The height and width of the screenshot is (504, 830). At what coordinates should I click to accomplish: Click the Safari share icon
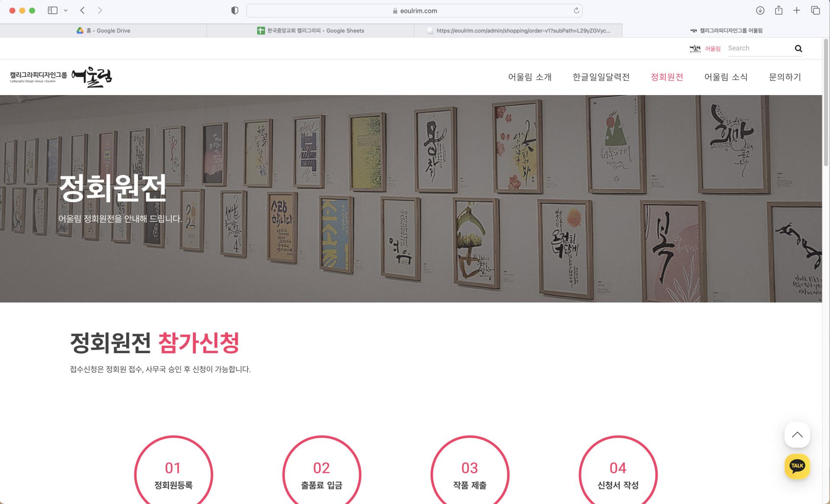pyautogui.click(x=779, y=10)
